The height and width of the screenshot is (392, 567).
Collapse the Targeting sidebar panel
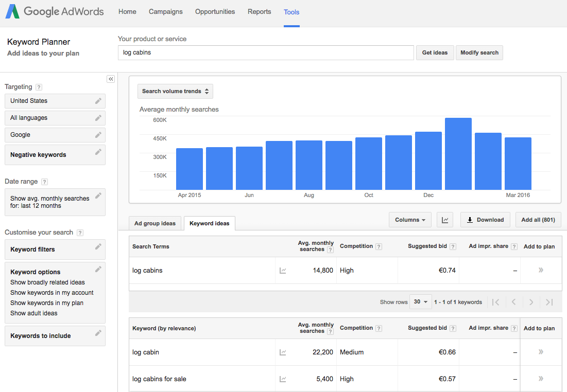[x=111, y=79]
